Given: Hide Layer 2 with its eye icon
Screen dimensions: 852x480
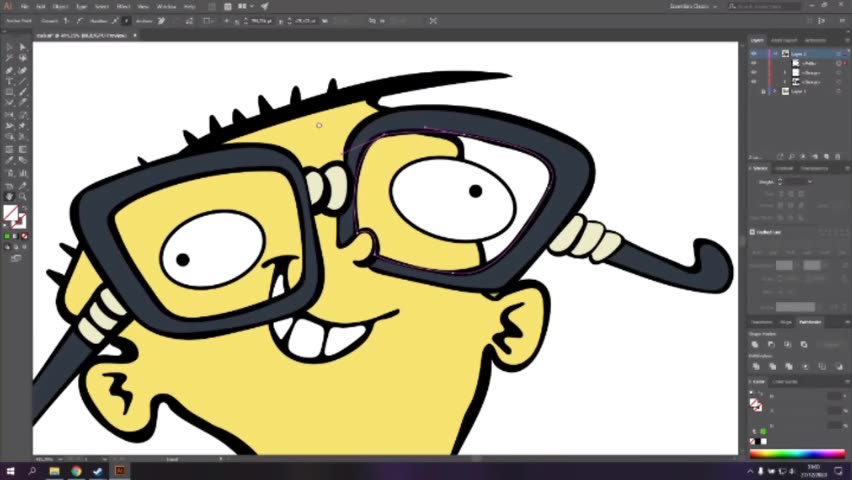Looking at the screenshot, I should (x=754, y=54).
